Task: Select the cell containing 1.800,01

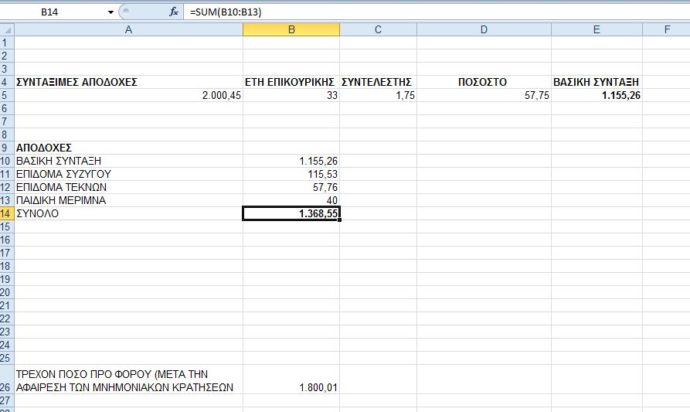Action: coord(291,388)
